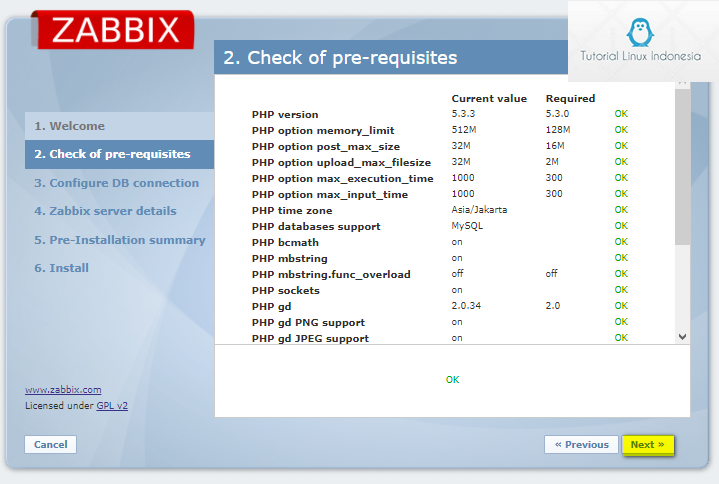Click 'PHP option upload_max_filesize' label
Image resolution: width=719 pixels, height=484 pixels.
[x=341, y=163]
